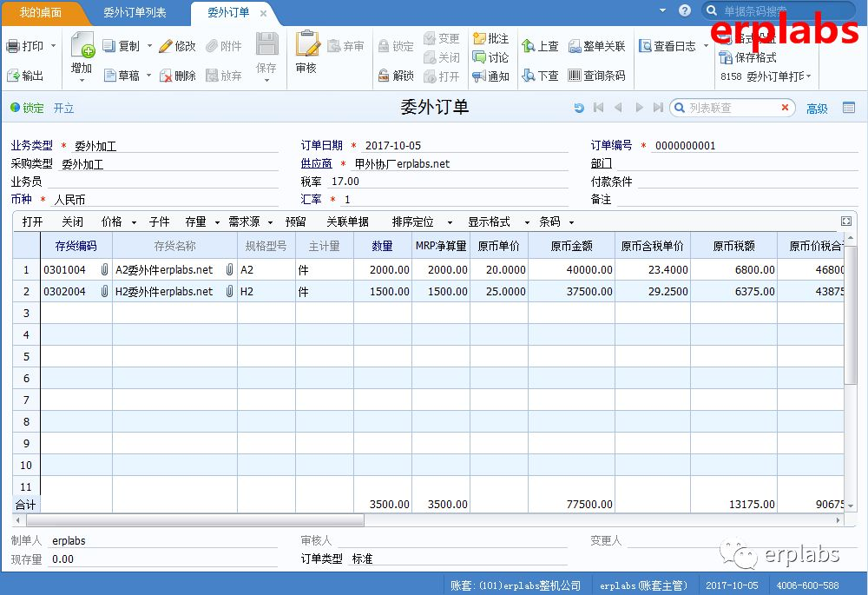Click 子件 in the grid toolbar
Viewport: 868px width, 595px height.
[x=159, y=222]
